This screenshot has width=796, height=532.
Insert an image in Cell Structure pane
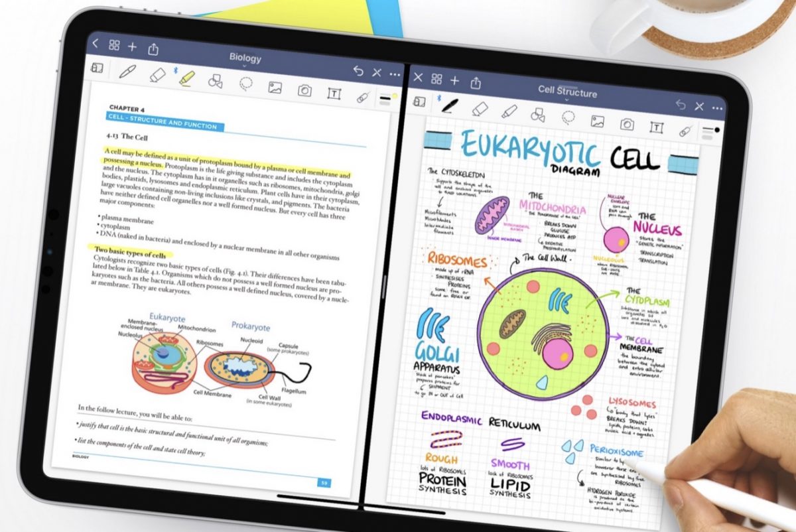tap(598, 121)
